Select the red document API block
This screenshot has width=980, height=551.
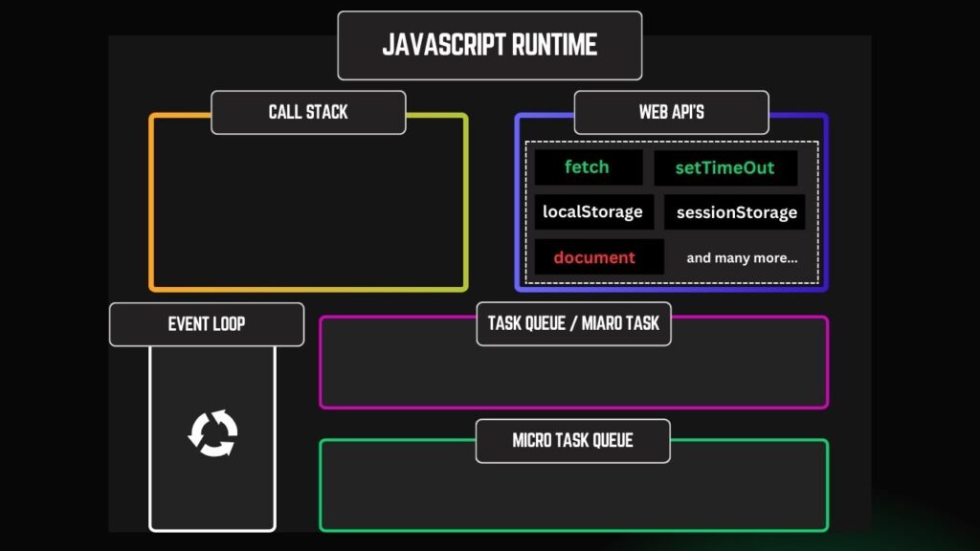click(594, 257)
